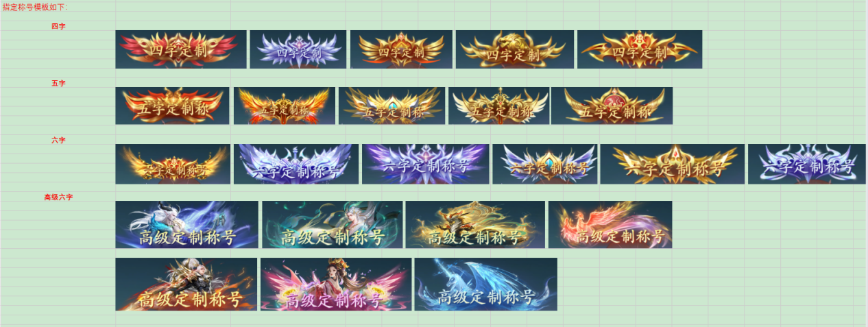This screenshot has height=327, width=868.
Task: Pick the 四字定制 badge with golden lion head
Action: coord(515,49)
